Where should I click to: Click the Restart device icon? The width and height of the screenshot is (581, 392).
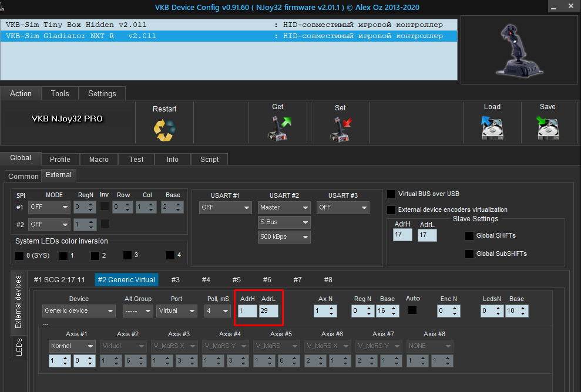(x=164, y=129)
